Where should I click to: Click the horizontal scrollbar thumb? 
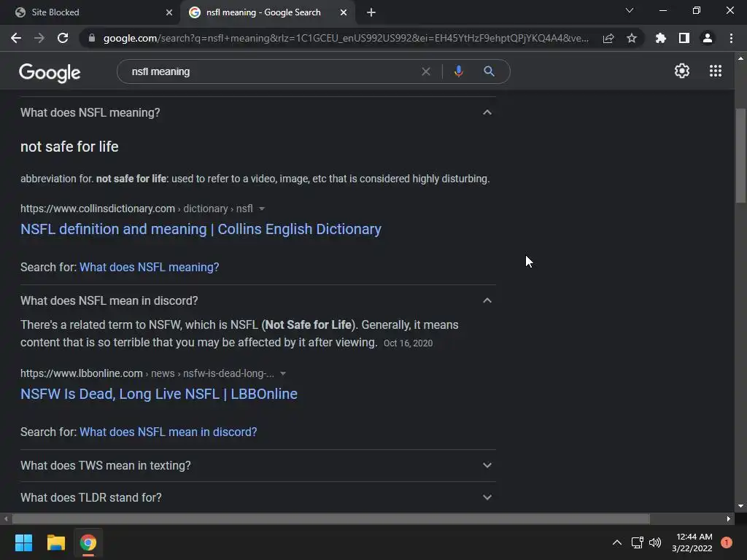pyautogui.click(x=331, y=518)
